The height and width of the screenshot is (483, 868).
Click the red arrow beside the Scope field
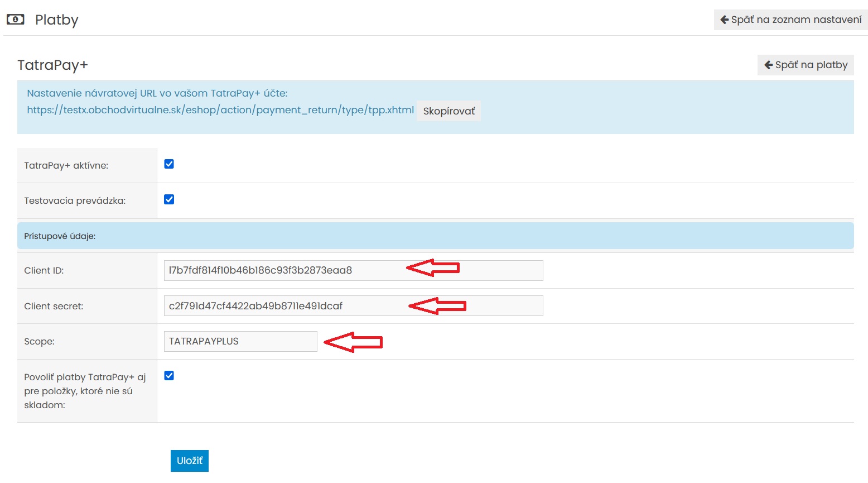353,342
